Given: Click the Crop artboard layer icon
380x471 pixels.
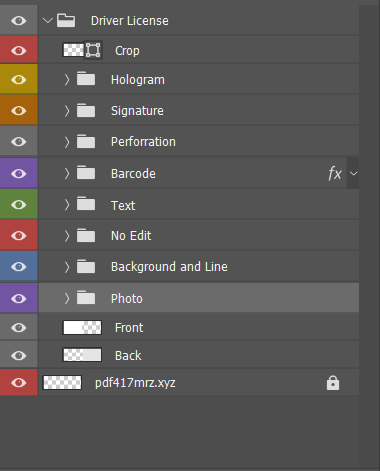Looking at the screenshot, I should click(93, 50).
